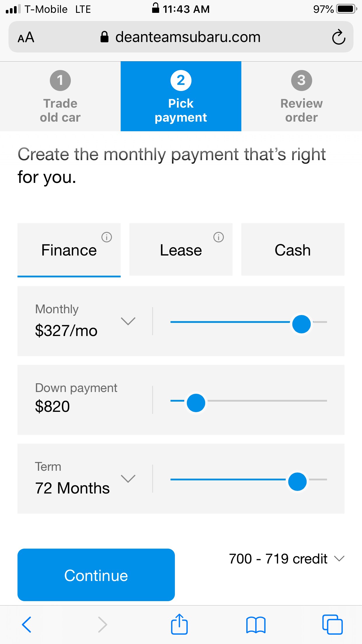Click the Down payment slider handle

click(196, 403)
